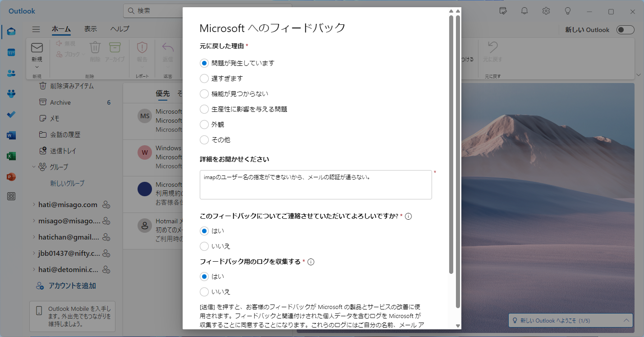Viewport: 644px width, 337px height.
Task: Click info icon beside log collection question
Action: (x=311, y=262)
